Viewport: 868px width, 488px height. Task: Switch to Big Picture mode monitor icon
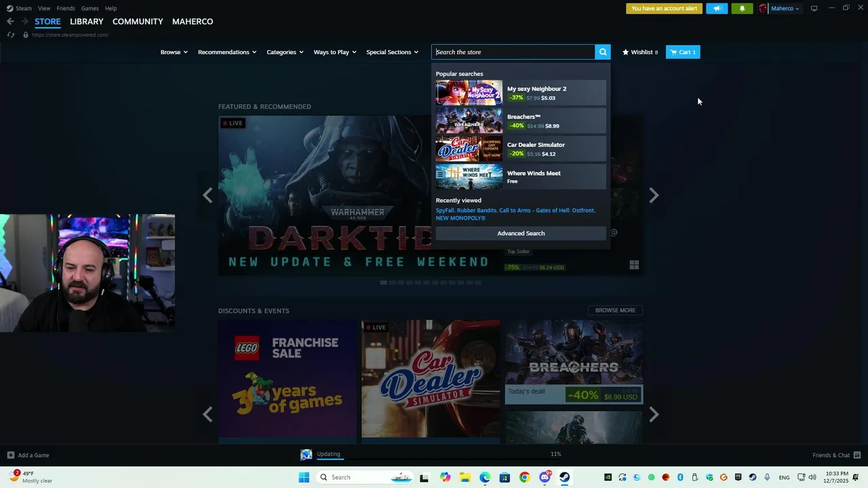814,9
